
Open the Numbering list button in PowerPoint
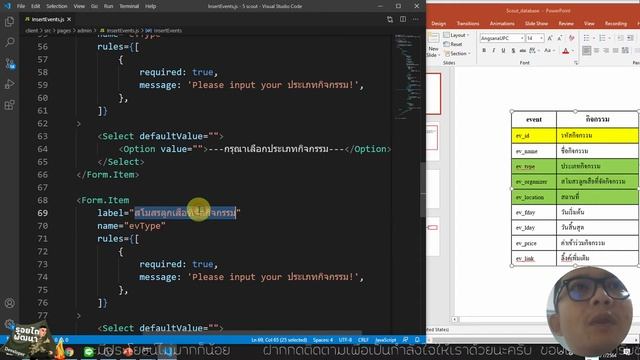click(x=602, y=38)
